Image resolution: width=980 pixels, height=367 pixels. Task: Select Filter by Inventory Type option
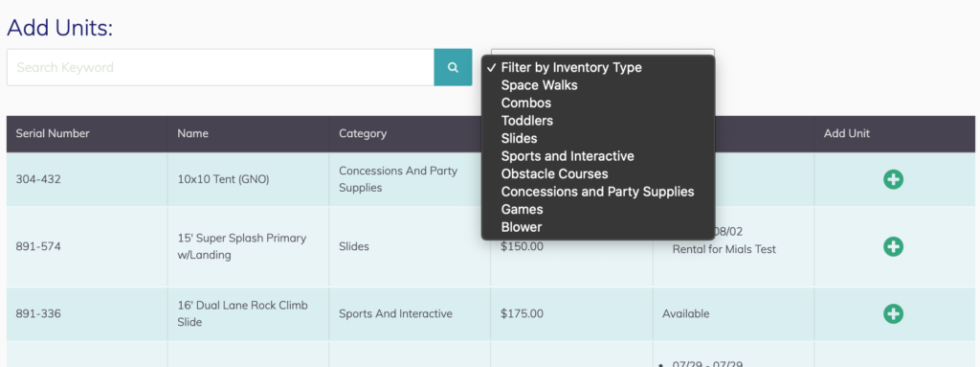tap(598, 67)
